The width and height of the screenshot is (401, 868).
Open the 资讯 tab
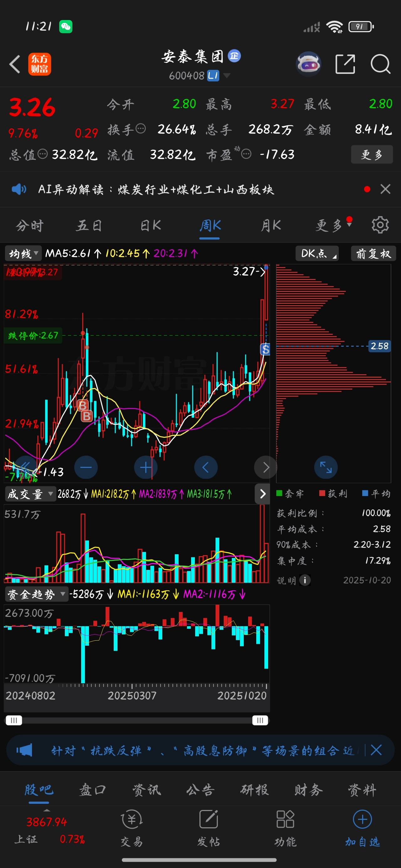tap(147, 789)
